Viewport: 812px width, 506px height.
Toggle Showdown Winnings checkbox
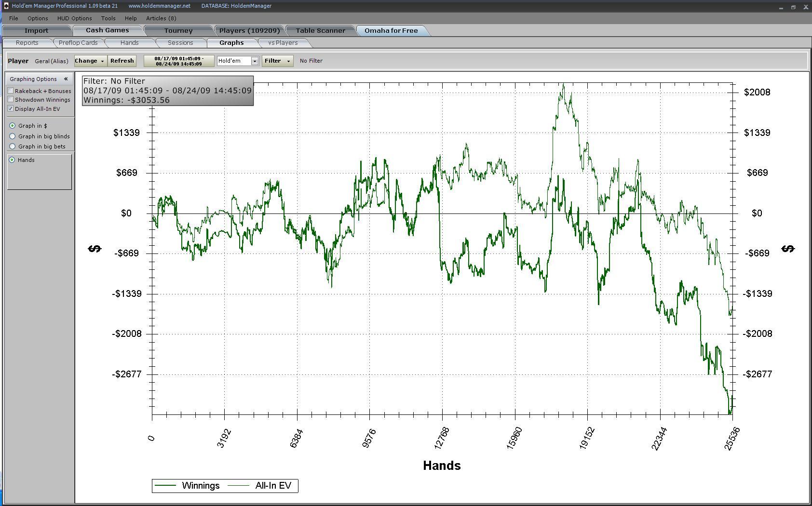coord(11,99)
